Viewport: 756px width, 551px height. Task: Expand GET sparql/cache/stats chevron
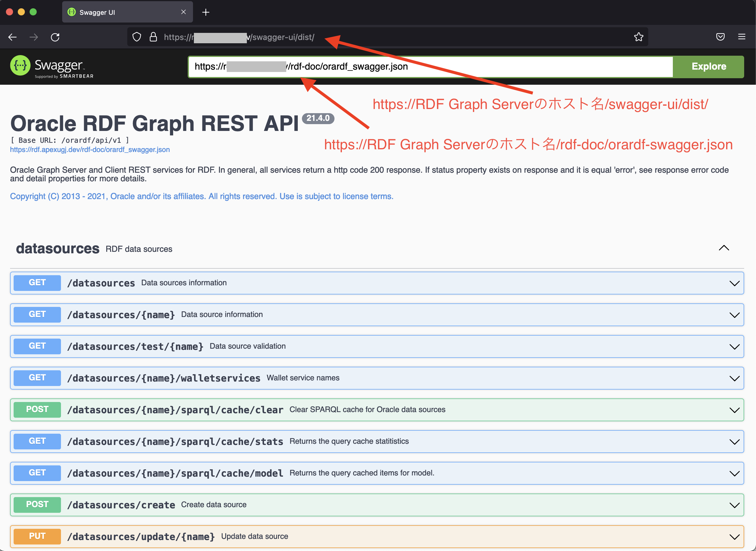tap(735, 442)
